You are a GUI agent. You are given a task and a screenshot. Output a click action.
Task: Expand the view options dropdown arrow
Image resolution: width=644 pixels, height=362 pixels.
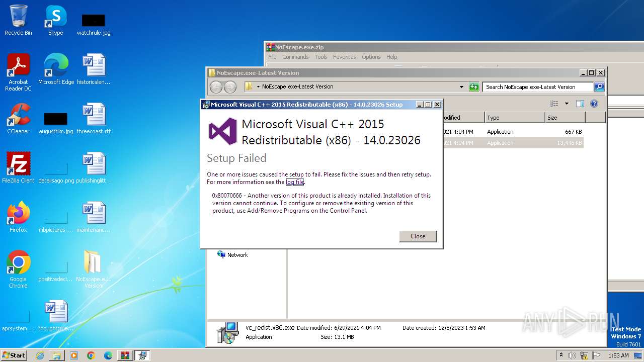click(567, 104)
